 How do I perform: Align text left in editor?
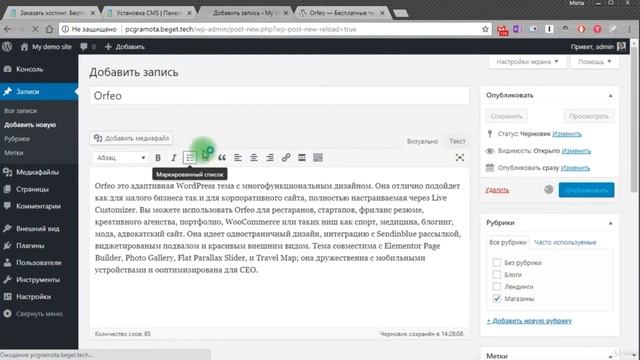238,158
